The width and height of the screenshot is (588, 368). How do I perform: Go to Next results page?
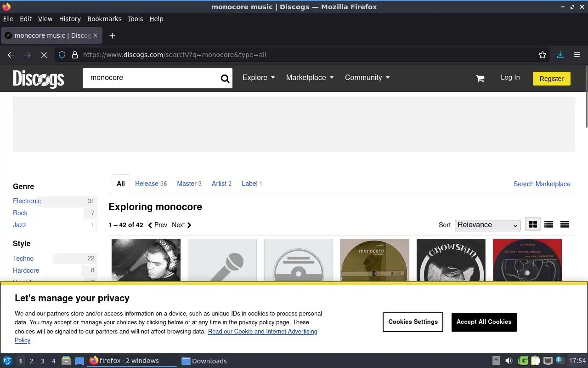[181, 225]
